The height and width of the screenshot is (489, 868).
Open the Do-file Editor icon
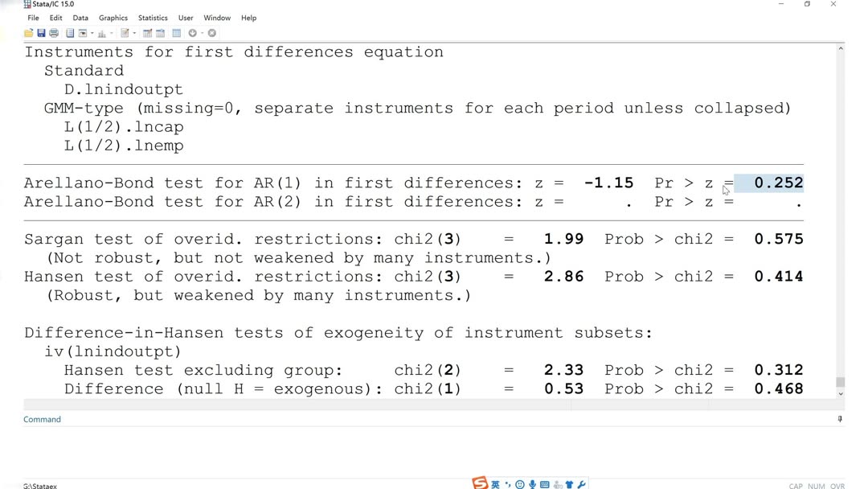(x=125, y=33)
